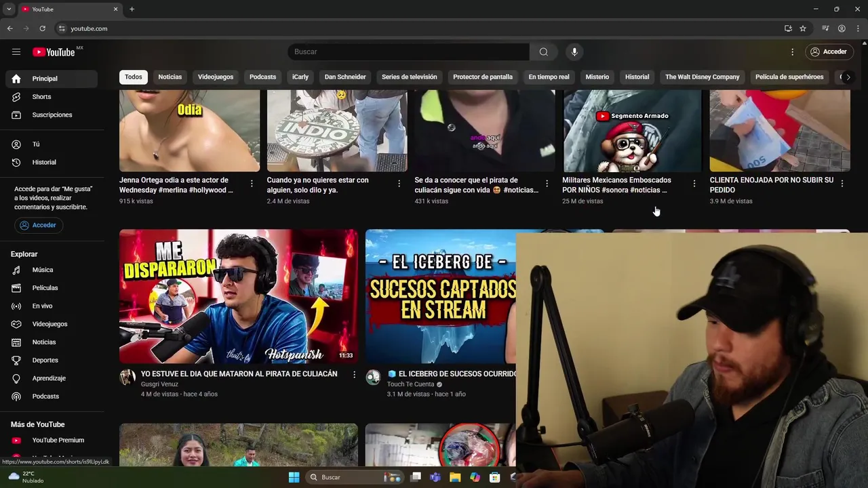This screenshot has height=488, width=868.
Task: Open the Windows Start menu
Action: pos(294,477)
